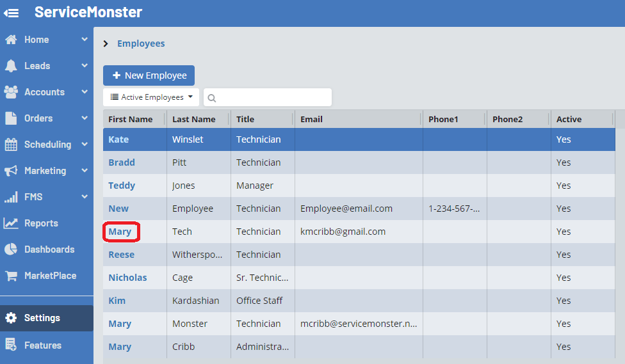625x364 pixels.
Task: Expand the Orders menu chevron
Action: pos(85,118)
